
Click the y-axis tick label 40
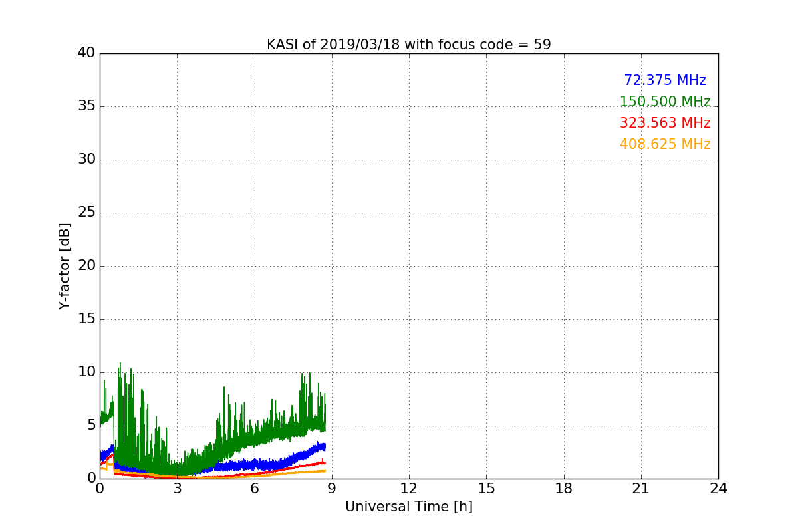(87, 53)
